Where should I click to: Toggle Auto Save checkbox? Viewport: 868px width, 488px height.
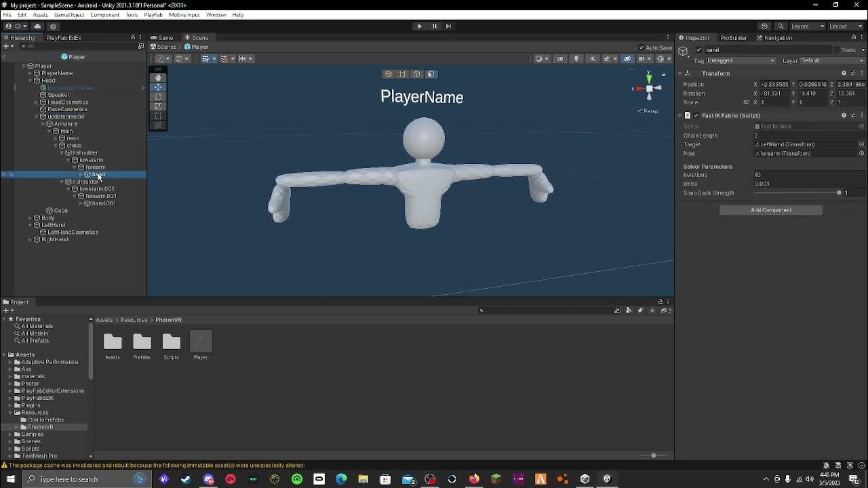[641, 47]
